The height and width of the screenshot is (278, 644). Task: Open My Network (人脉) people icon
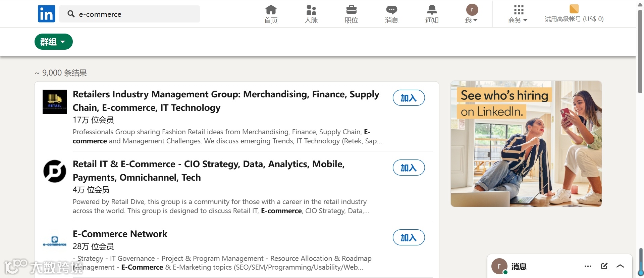[311, 10]
